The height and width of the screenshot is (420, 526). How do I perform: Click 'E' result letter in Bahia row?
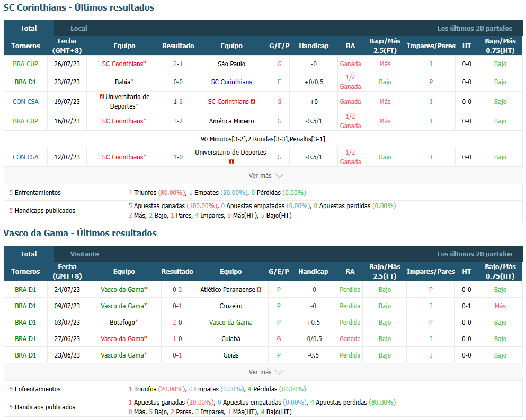click(x=279, y=82)
